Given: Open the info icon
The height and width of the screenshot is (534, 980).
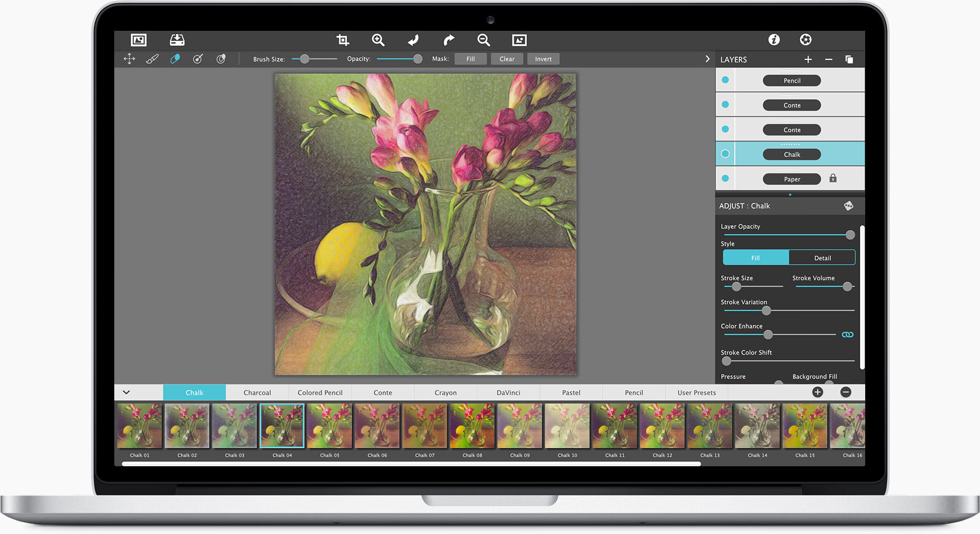Looking at the screenshot, I should 774,39.
